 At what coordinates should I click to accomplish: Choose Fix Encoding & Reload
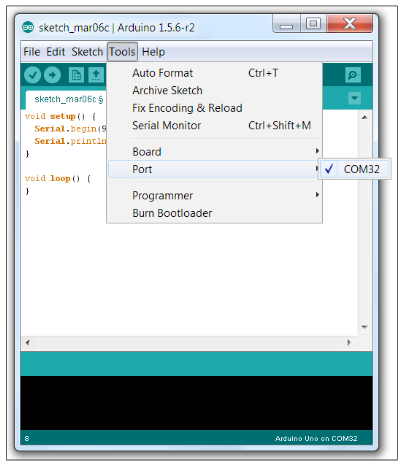[214, 108]
